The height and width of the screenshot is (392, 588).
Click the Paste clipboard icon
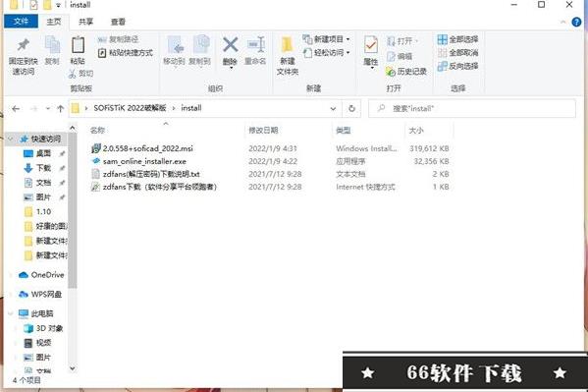(x=78, y=45)
